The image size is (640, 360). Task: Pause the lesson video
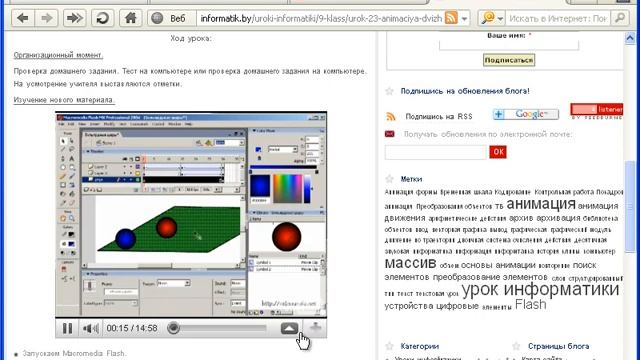67,328
